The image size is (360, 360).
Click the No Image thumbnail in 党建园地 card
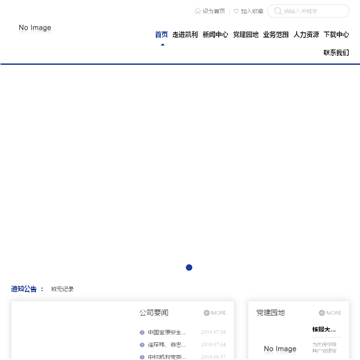coord(280,349)
